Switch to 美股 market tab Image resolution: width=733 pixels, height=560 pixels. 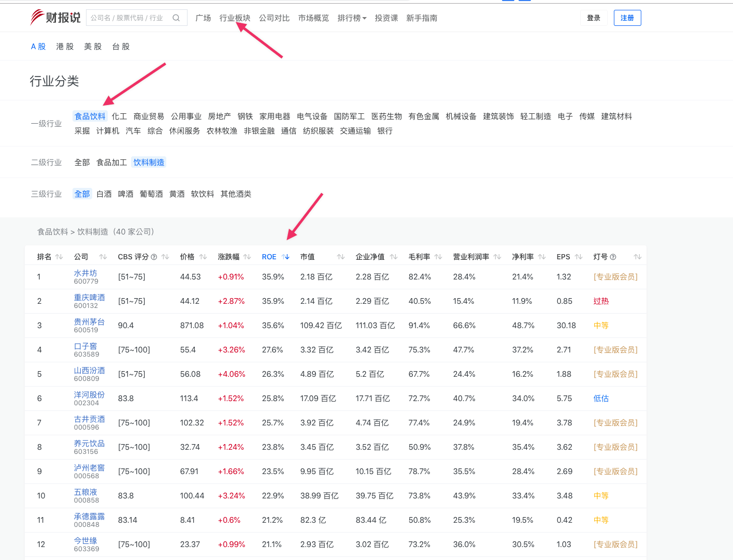pos(93,47)
